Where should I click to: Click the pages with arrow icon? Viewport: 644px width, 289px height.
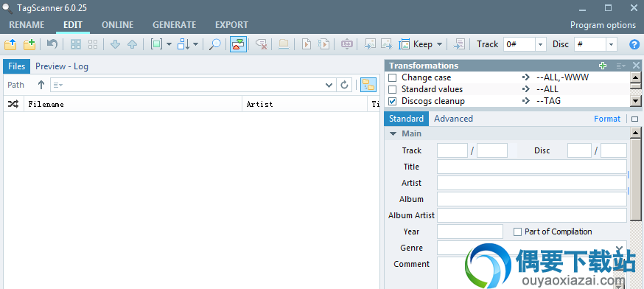pos(324,44)
